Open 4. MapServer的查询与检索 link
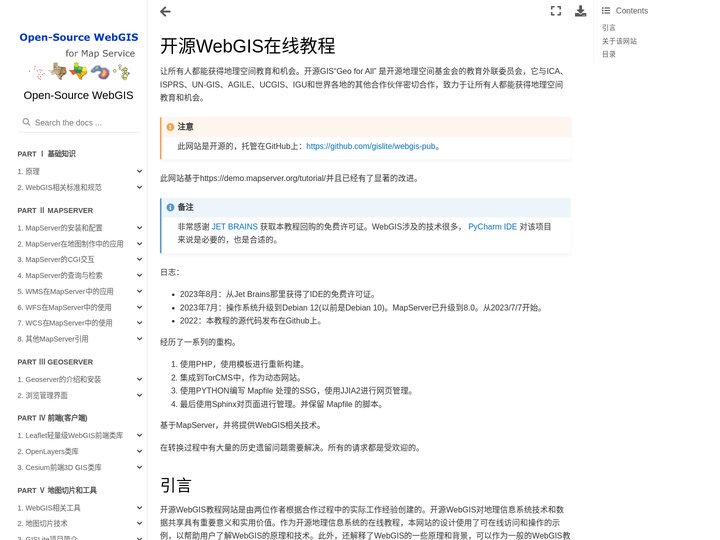Viewport: 720px width, 540px height. pos(60,276)
